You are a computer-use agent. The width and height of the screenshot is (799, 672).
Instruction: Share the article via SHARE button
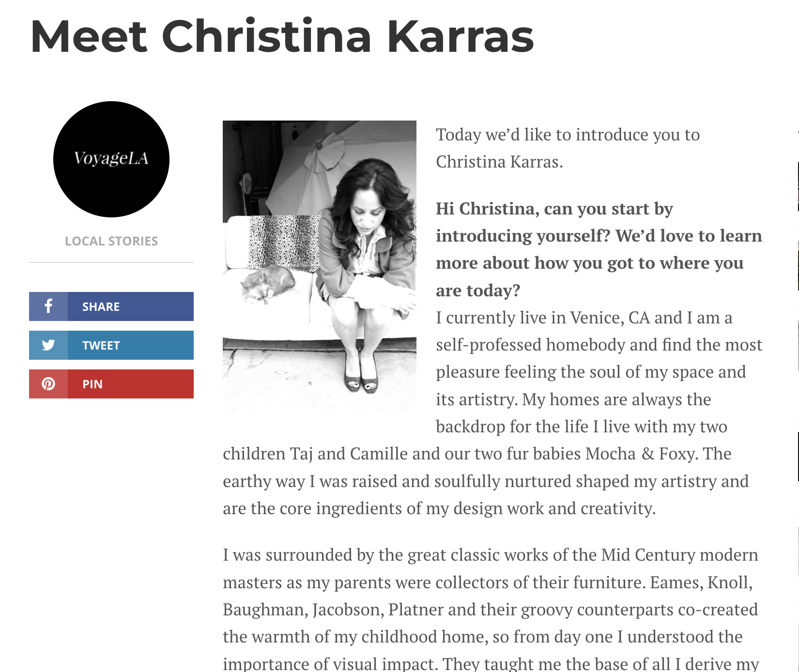(x=111, y=306)
